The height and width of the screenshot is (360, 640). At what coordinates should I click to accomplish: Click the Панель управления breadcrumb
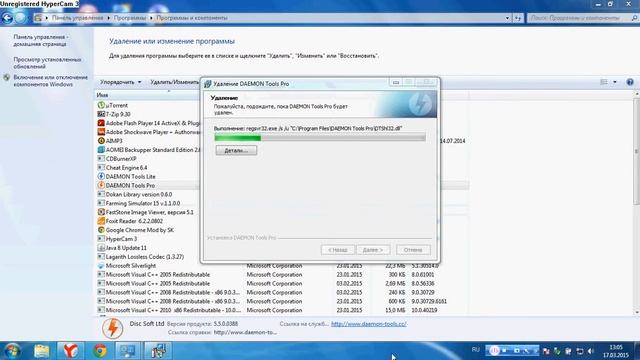pyautogui.click(x=77, y=18)
